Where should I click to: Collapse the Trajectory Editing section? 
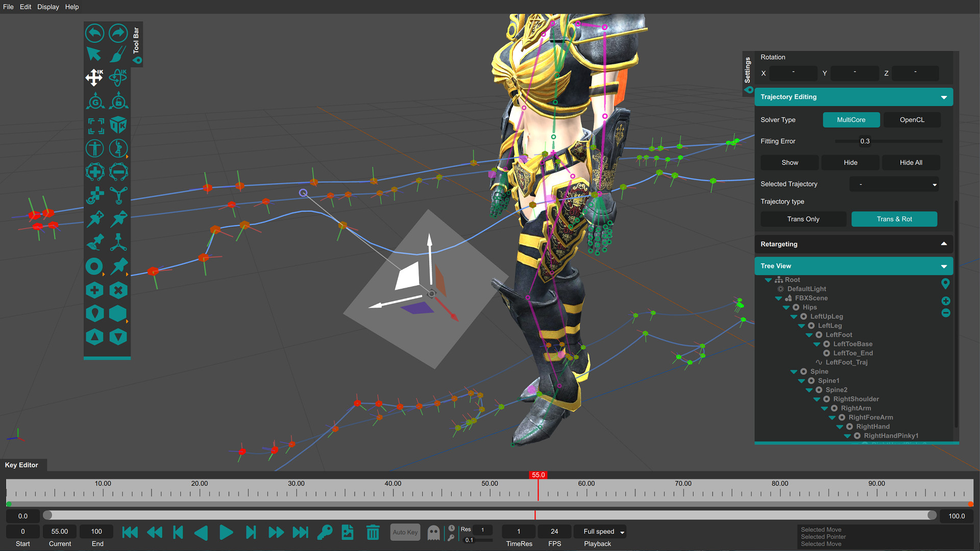(x=943, y=96)
